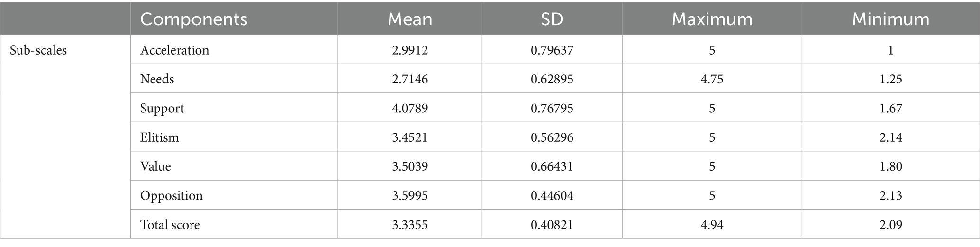Select the Needs component cell
This screenshot has width=980, height=247.
point(157,79)
